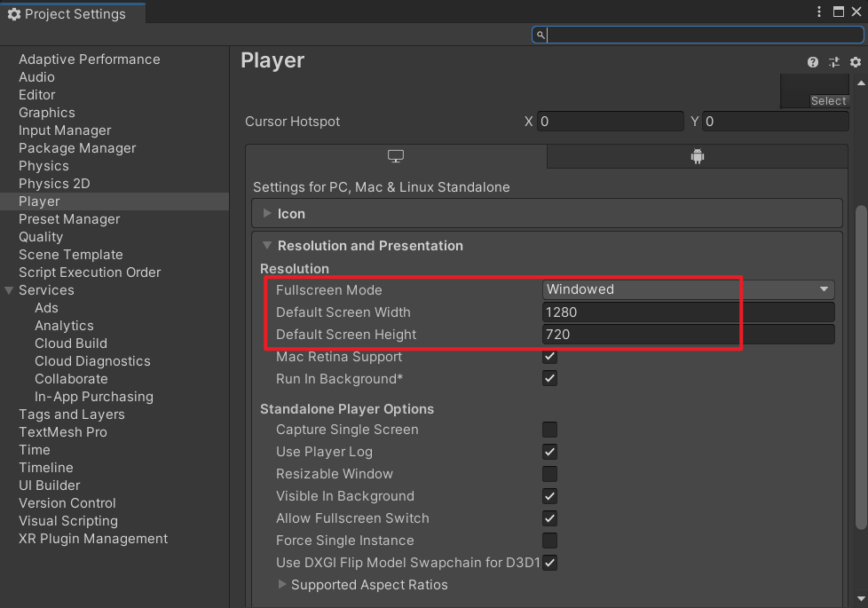
Task: Click the vertical scrollbar down arrow
Action: [861, 598]
